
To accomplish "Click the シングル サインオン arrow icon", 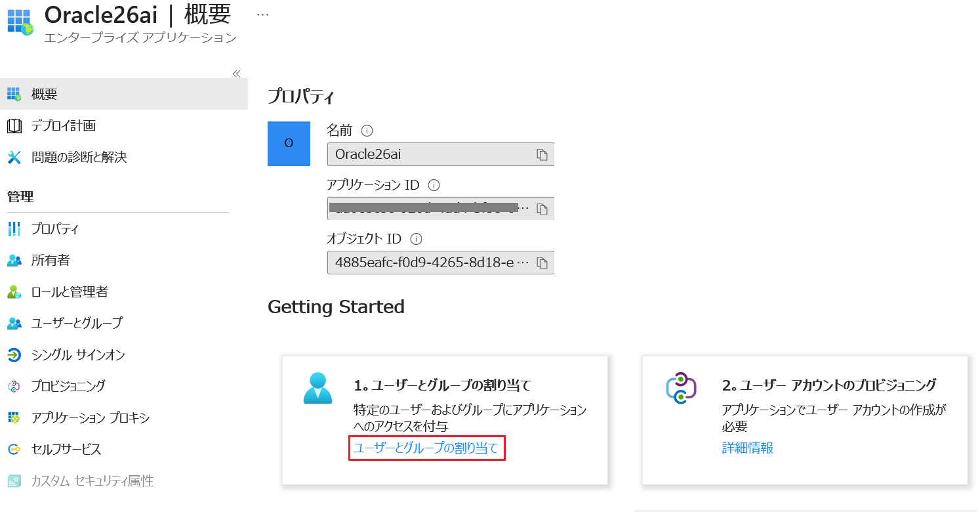I will pyautogui.click(x=14, y=355).
